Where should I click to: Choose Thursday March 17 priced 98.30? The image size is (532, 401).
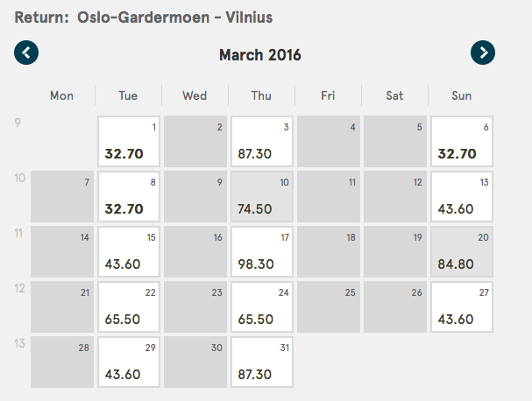pyautogui.click(x=262, y=252)
